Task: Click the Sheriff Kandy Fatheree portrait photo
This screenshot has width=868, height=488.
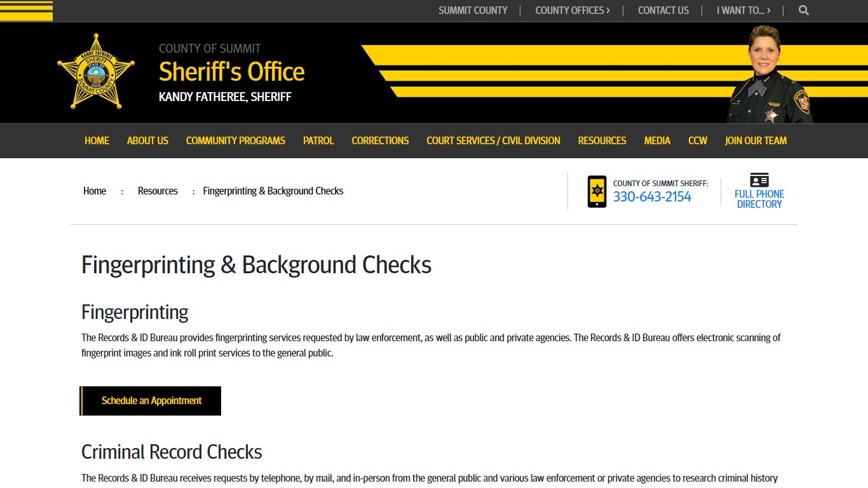Action: pos(770,74)
